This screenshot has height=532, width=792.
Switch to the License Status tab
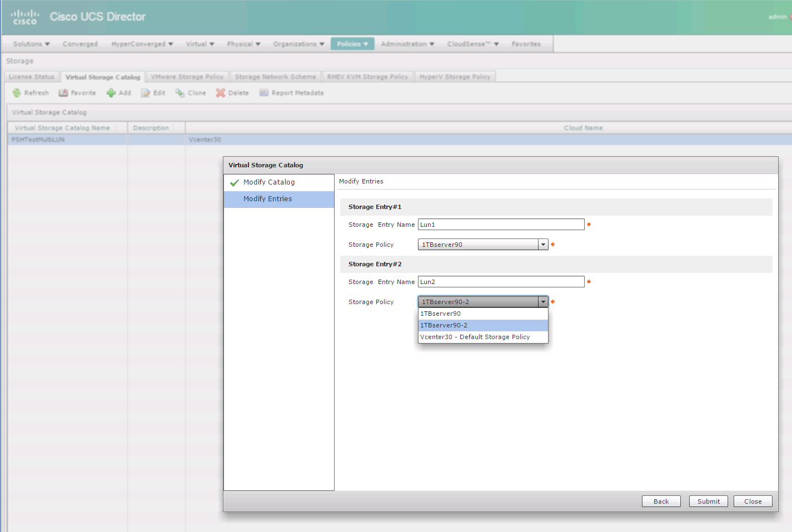click(x=32, y=77)
